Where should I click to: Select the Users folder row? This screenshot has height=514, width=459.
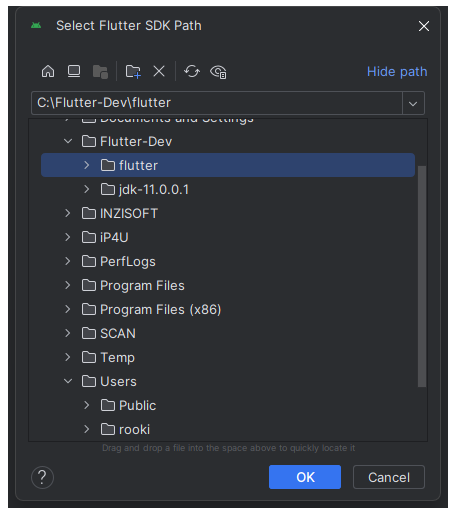pos(228,381)
